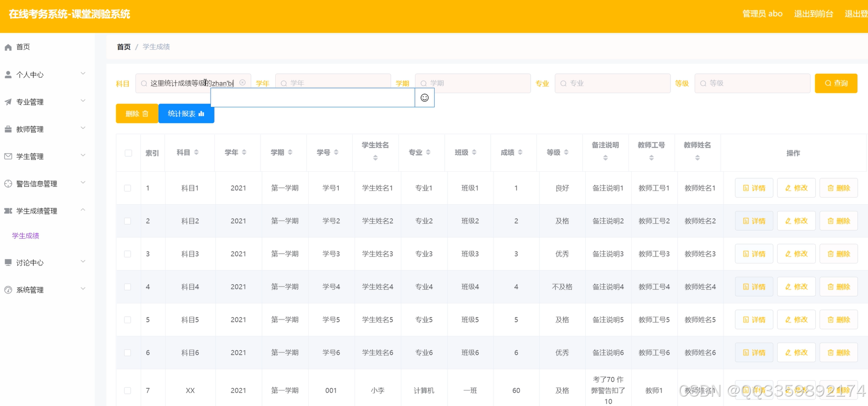
Task: Click the 查询 search button
Action: (836, 83)
